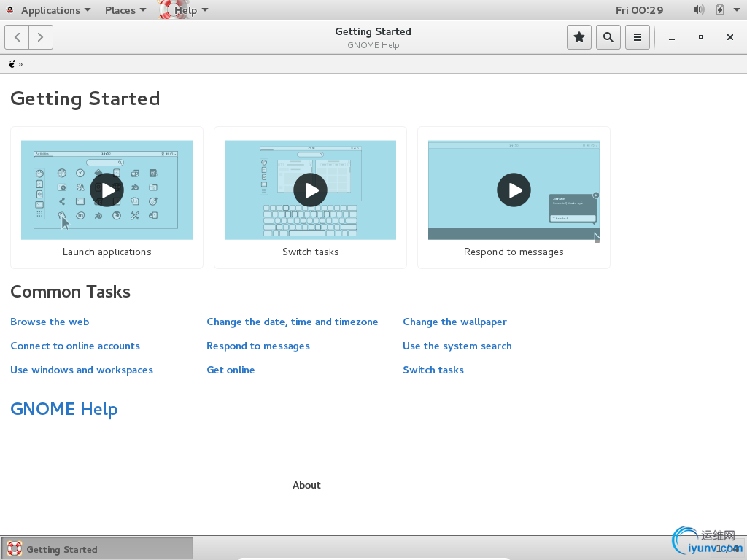Click the Respond to messages video caption
Viewport: 747px width, 560px height.
tap(514, 252)
